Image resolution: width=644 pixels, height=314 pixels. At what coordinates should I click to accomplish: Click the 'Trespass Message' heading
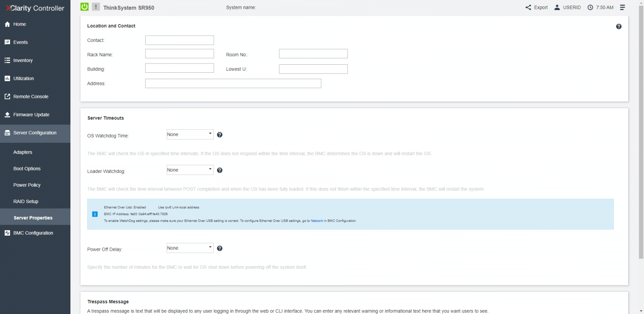(108, 302)
